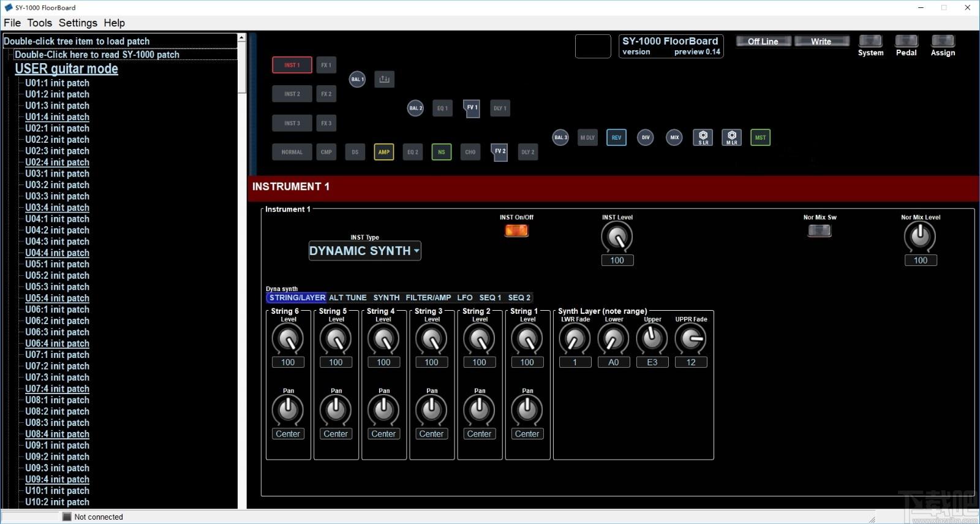Screen dimensions: 980x524
Task: Select the INST 1 block in signal chain
Action: coord(292,65)
